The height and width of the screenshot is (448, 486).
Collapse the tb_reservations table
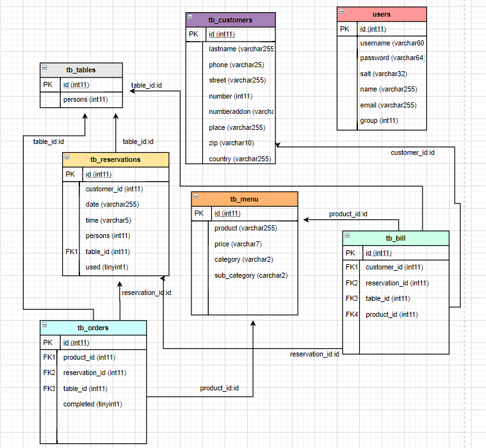pyautogui.click(x=67, y=156)
